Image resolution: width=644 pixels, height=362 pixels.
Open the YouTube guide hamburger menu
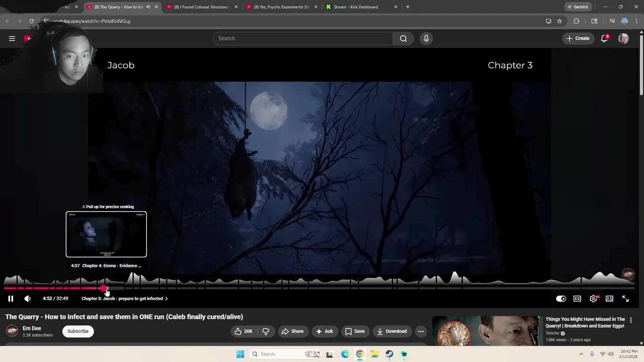click(x=12, y=38)
